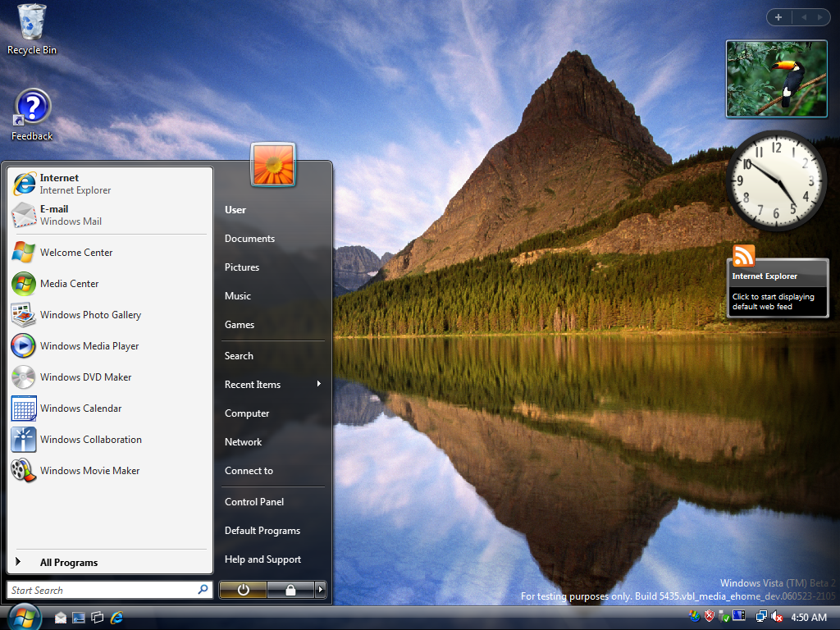Viewport: 840px width, 630px height.
Task: Click the Start orb button
Action: (24, 616)
